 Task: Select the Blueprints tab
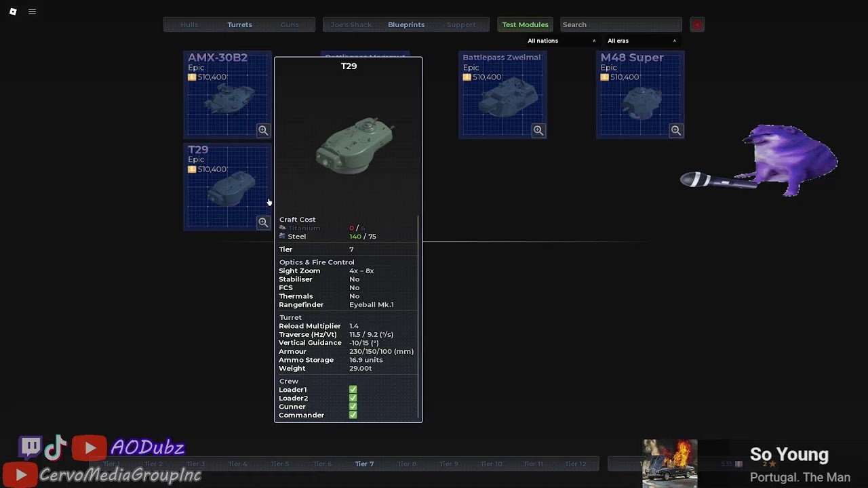[x=406, y=24]
